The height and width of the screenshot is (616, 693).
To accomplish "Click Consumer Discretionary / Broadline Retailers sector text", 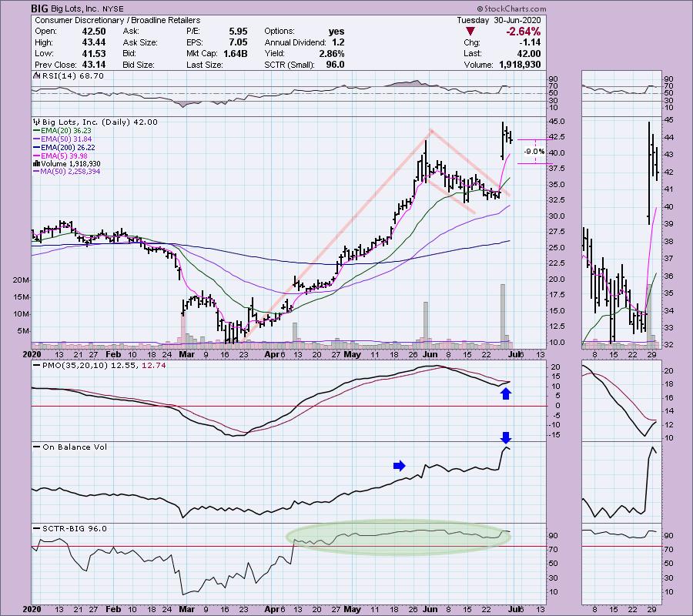I will pyautogui.click(x=118, y=20).
